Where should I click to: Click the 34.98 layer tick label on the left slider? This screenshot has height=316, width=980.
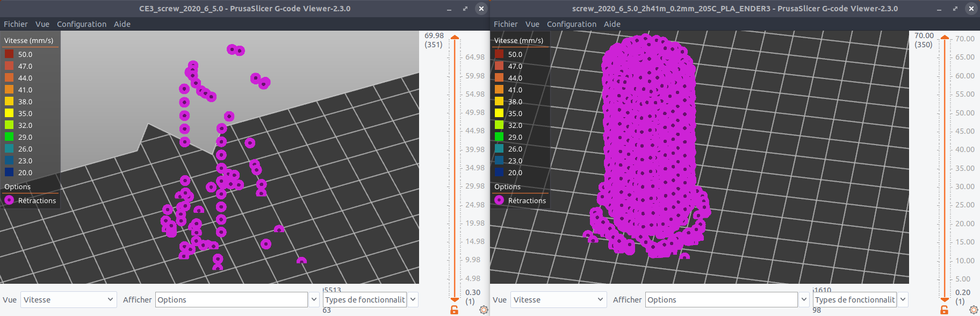coord(475,168)
